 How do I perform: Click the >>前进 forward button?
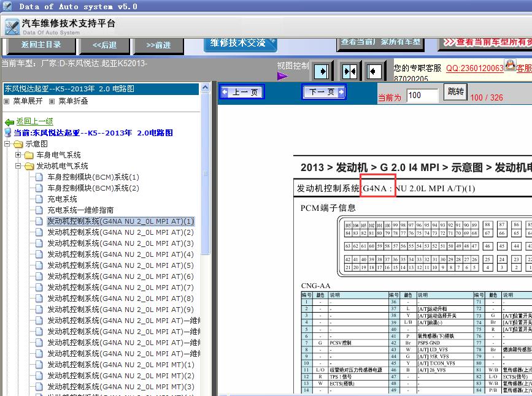click(158, 45)
